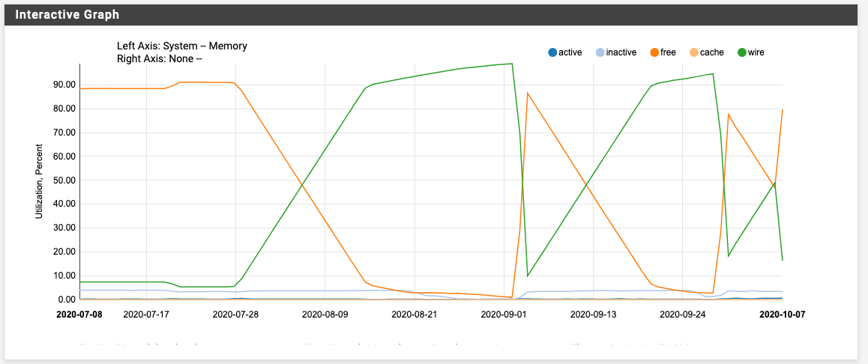This screenshot has height=364, width=868.
Task: Select the 2020-07-08 start date label
Action: pyautogui.click(x=79, y=315)
